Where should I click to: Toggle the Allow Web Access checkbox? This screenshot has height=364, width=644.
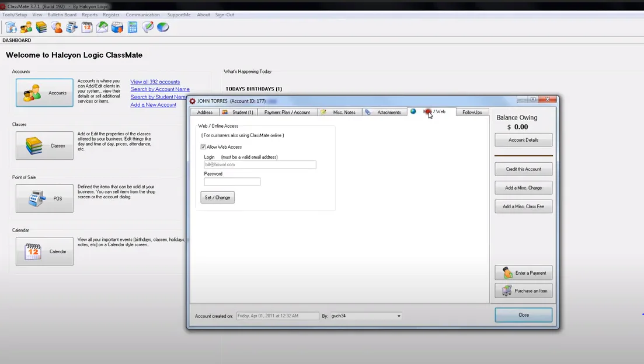(x=203, y=146)
